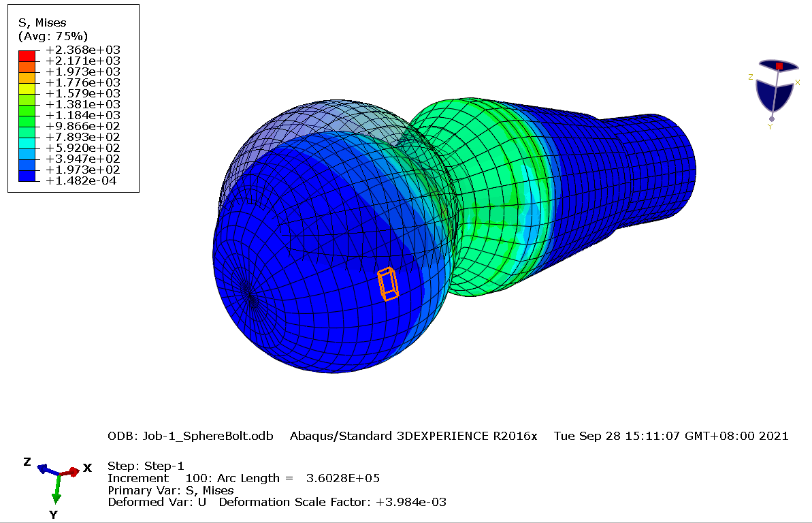
Task: Click the legend value +1.482e-04
Action: coord(81,180)
